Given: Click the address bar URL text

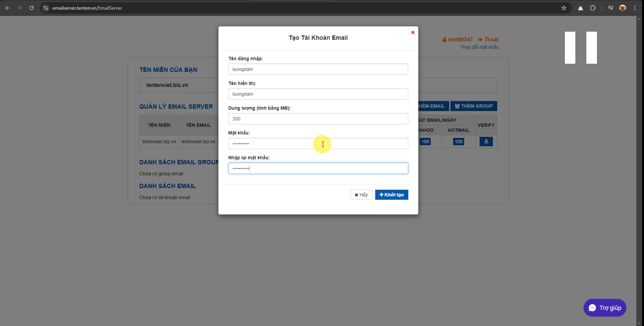Looking at the screenshot, I should point(87,8).
